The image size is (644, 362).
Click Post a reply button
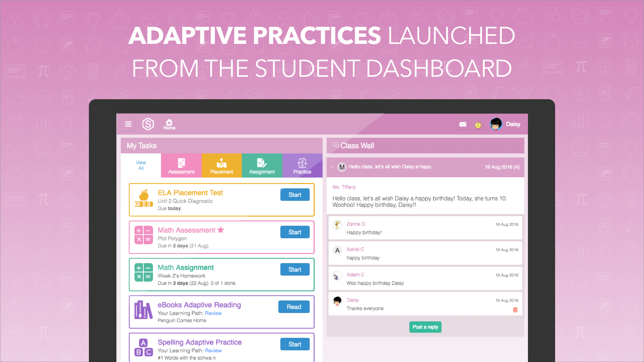[425, 327]
